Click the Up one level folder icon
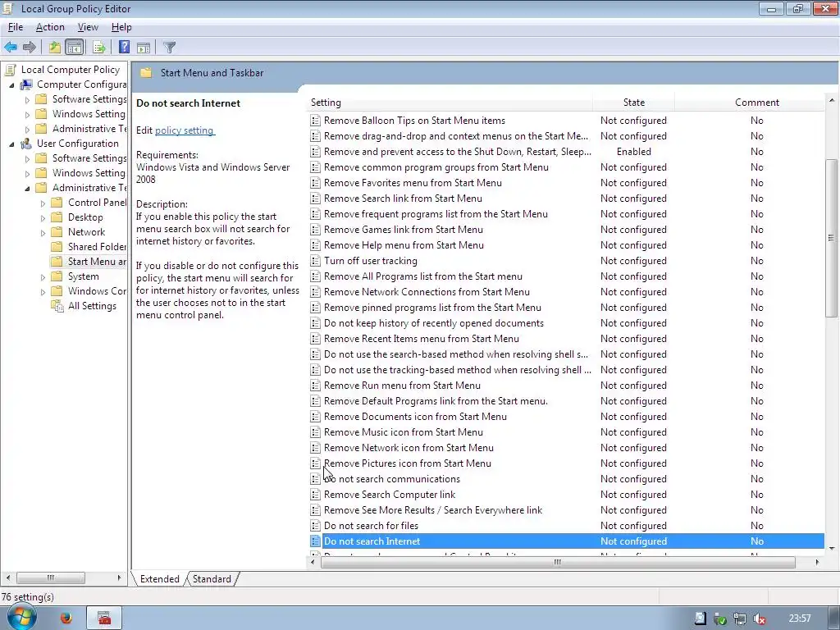The height and width of the screenshot is (630, 840). click(x=55, y=47)
